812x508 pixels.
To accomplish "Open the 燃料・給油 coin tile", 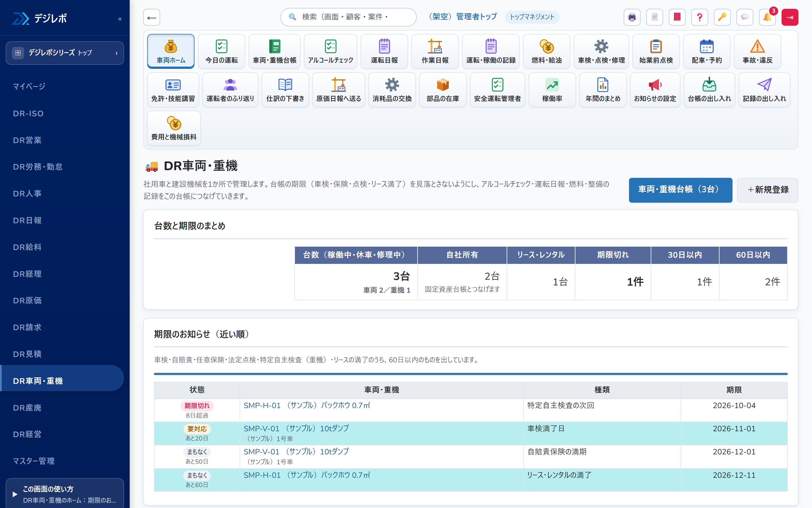I will point(546,51).
